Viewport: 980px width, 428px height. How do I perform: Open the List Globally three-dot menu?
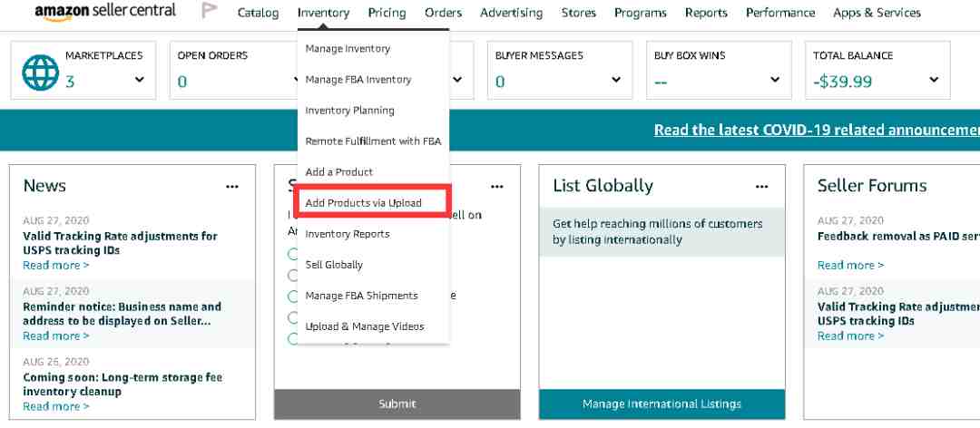[761, 186]
